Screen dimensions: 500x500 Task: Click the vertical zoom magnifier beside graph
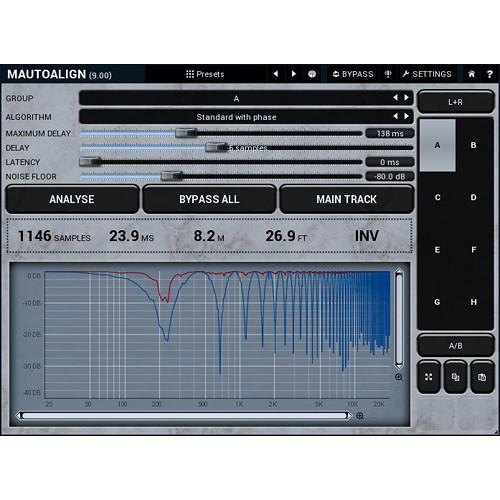pyautogui.click(x=399, y=377)
